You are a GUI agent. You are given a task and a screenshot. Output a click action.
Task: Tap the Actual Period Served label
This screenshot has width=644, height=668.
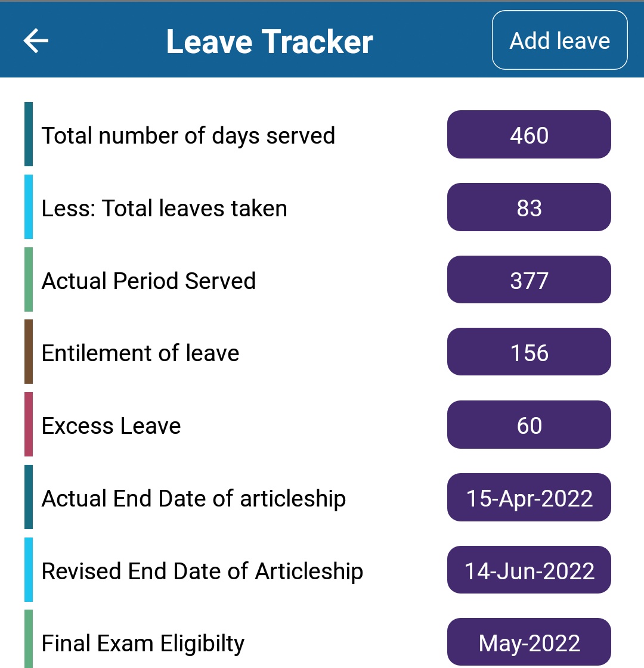pyautogui.click(x=149, y=281)
